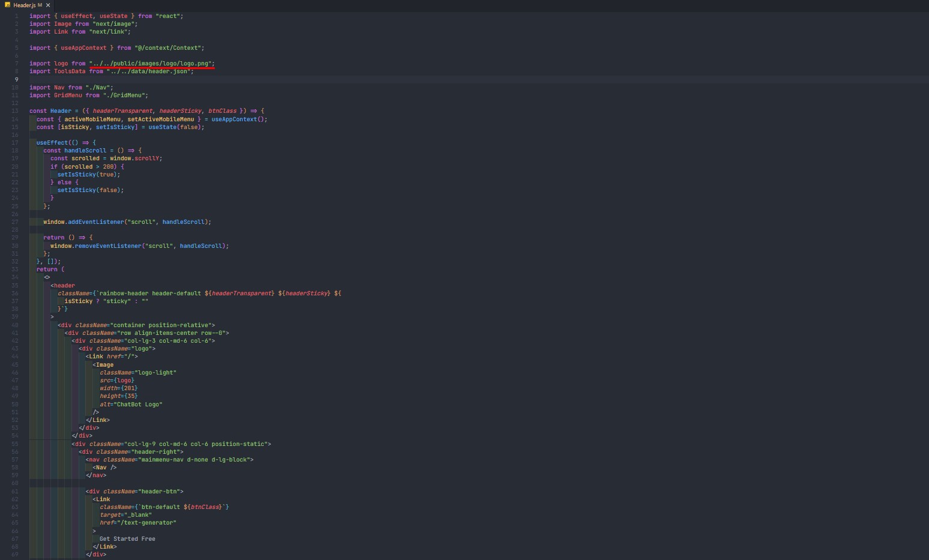Click the underlined logo.png import path

coord(150,64)
